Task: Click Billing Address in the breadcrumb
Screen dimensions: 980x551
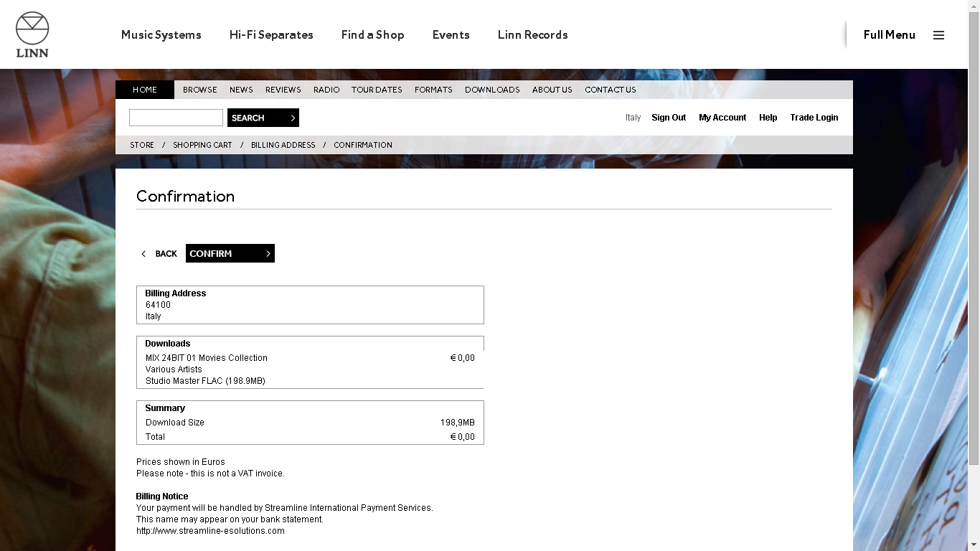Action: click(283, 145)
